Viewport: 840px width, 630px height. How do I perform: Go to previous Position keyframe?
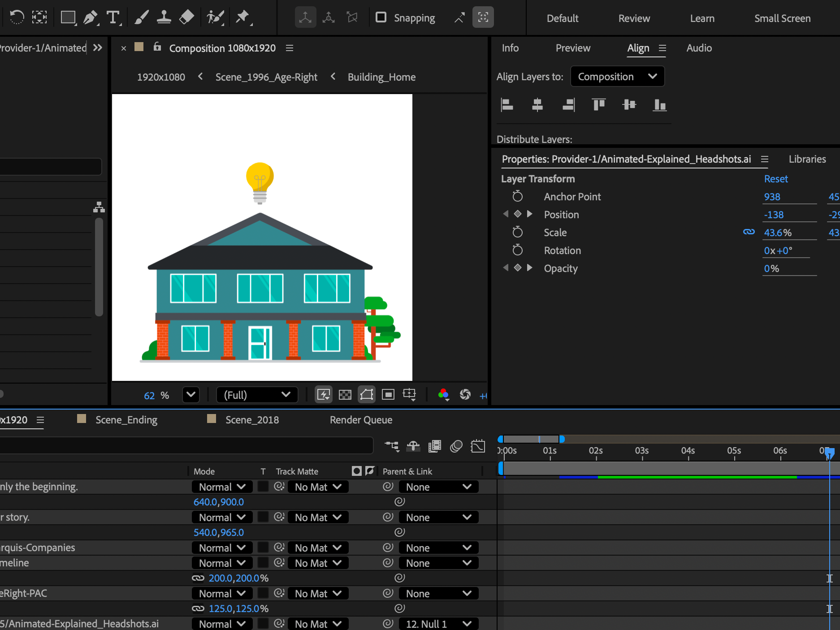pyautogui.click(x=506, y=214)
